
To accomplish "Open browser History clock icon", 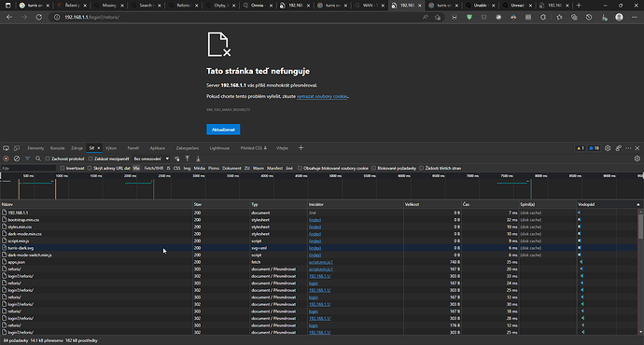I will click(x=589, y=17).
